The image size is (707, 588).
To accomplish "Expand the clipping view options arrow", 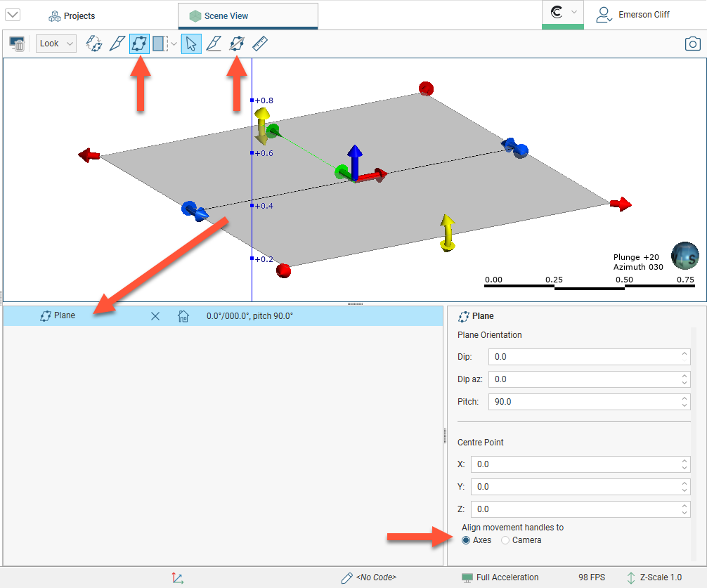I will coord(174,44).
